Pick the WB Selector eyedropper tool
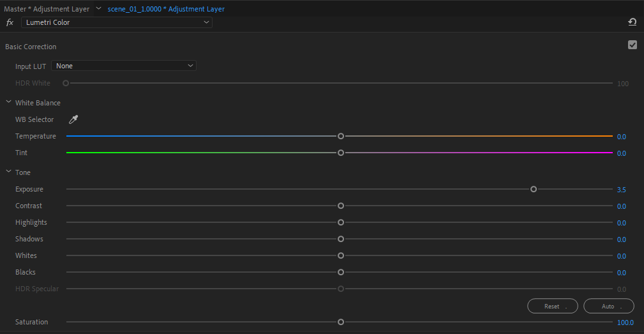 pos(73,119)
